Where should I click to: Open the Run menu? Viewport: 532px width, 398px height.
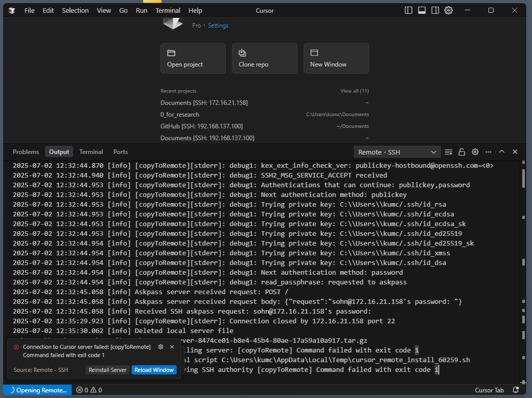click(x=141, y=11)
